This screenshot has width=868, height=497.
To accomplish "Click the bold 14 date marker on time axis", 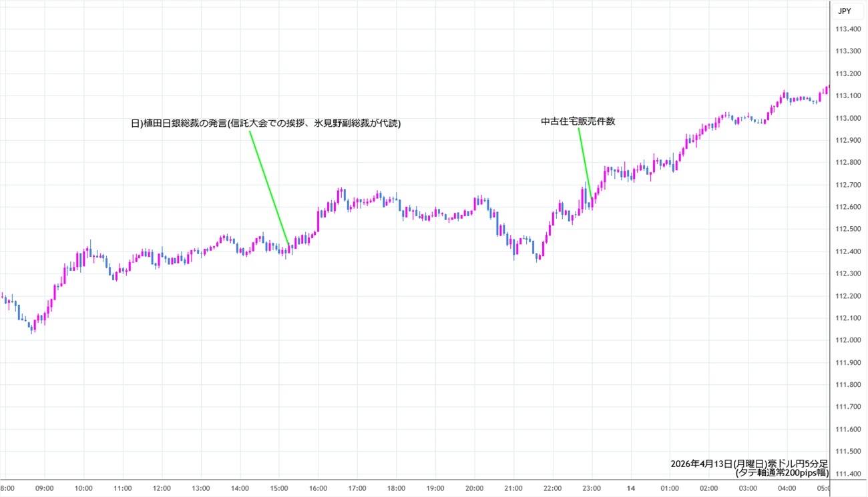I will pos(631,488).
